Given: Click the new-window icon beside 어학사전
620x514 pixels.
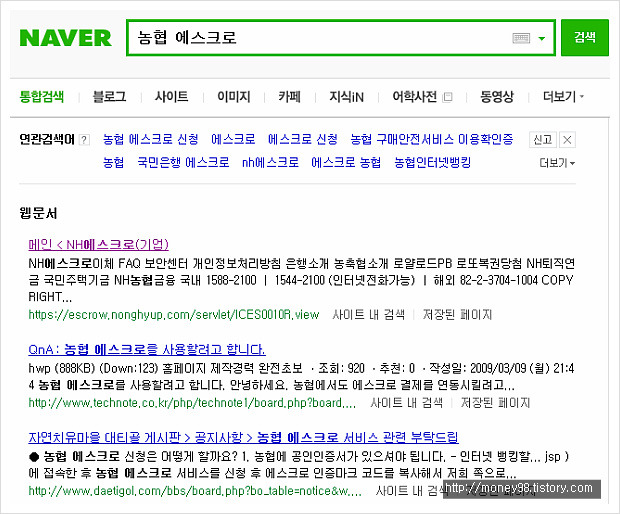Looking at the screenshot, I should 448,97.
